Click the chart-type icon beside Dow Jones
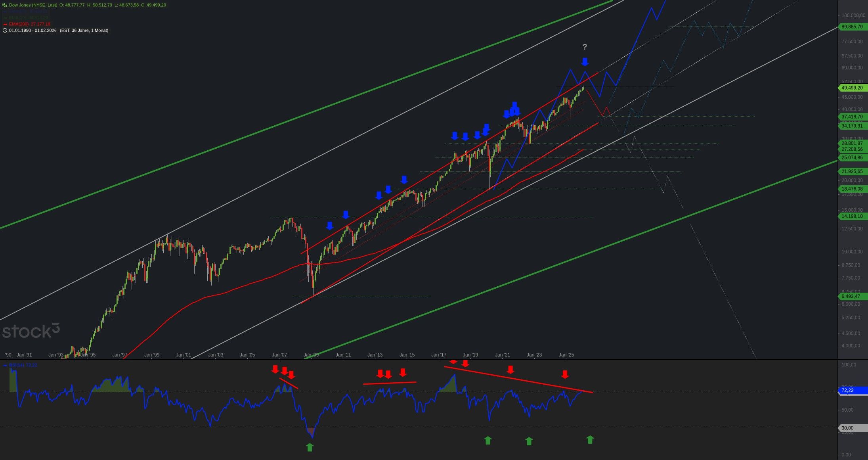The image size is (868, 460). pyautogui.click(x=5, y=5)
